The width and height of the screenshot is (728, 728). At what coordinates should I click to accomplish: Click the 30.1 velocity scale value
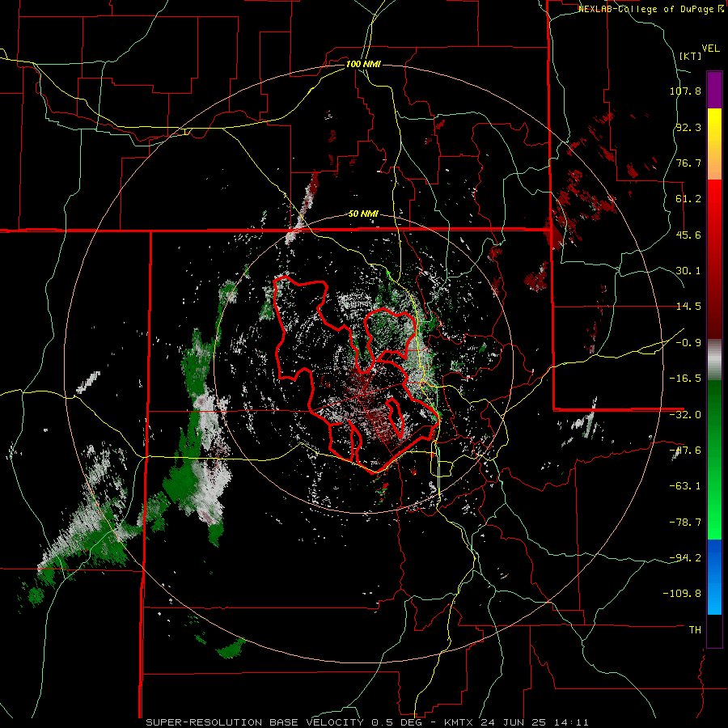pos(688,271)
